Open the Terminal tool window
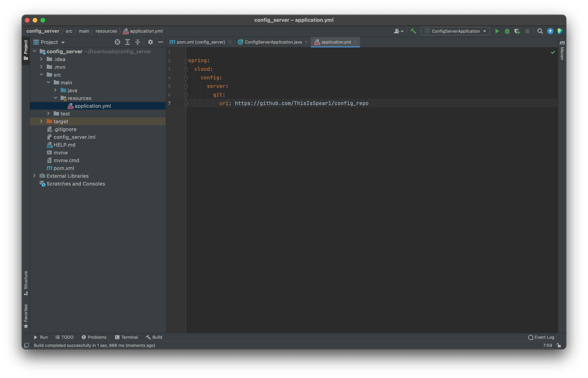 tap(126, 337)
